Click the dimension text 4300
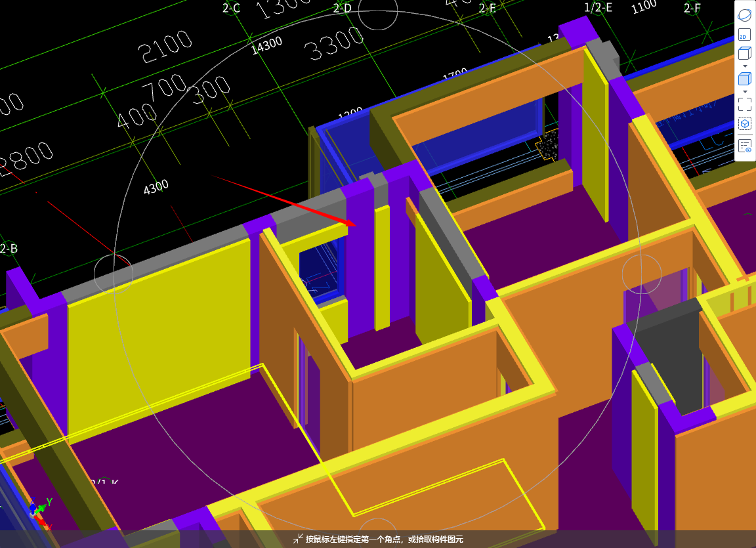 (x=156, y=187)
